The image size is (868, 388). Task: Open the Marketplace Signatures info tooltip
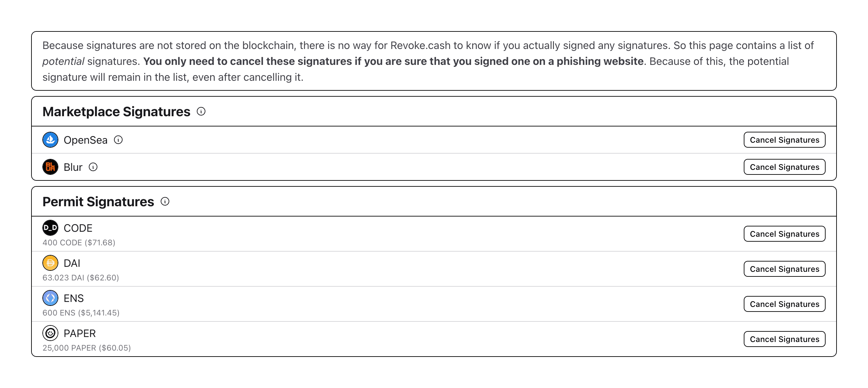pyautogui.click(x=201, y=112)
